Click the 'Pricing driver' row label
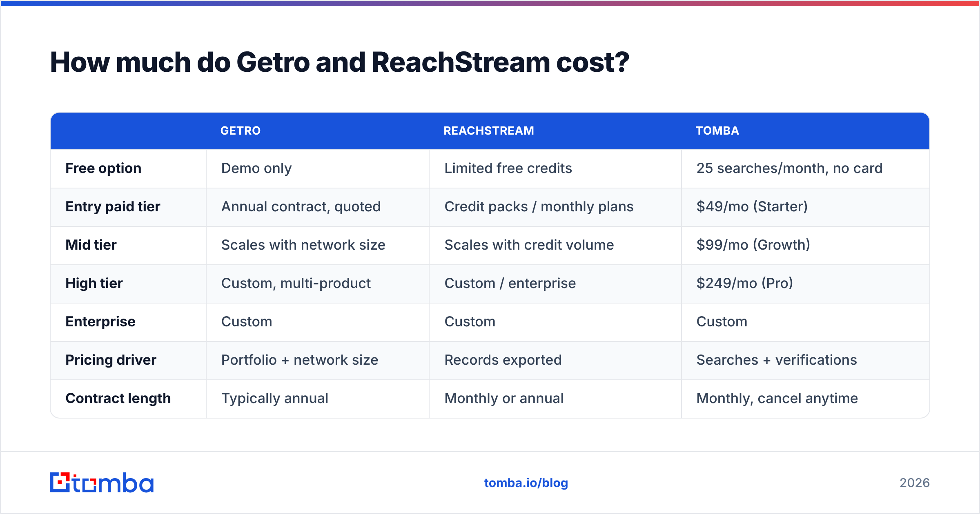The width and height of the screenshot is (980, 514). (111, 360)
